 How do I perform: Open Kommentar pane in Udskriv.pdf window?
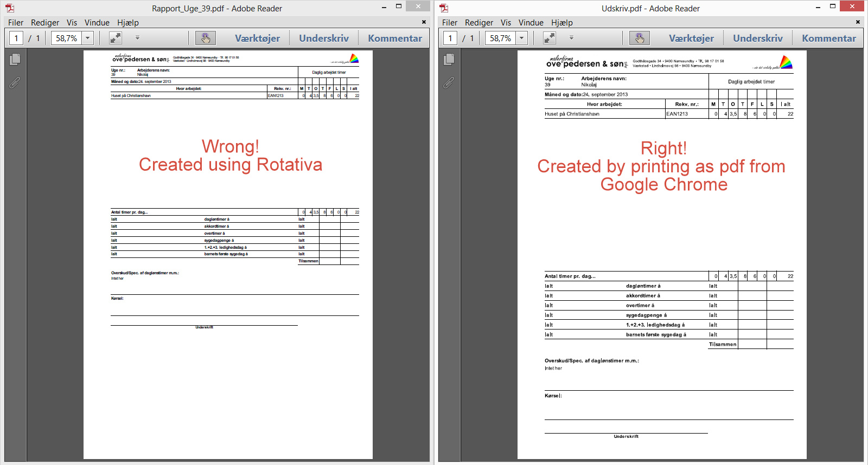tap(829, 38)
